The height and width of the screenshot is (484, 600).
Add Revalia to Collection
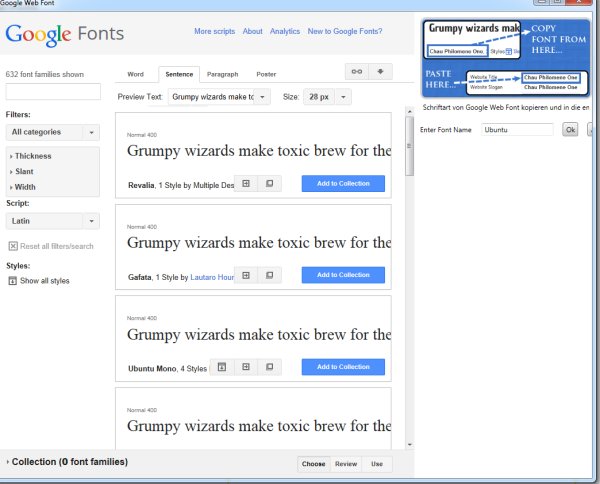click(x=343, y=184)
